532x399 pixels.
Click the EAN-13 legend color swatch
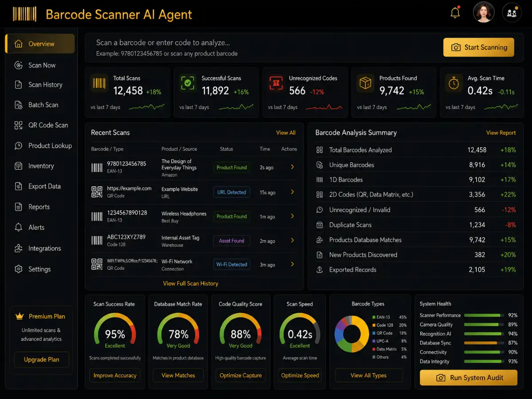[x=374, y=317]
